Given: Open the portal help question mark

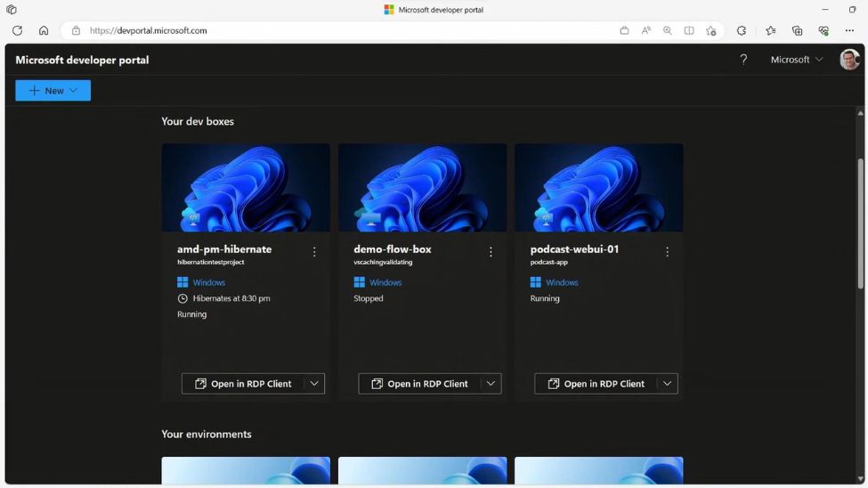Looking at the screenshot, I should coord(743,60).
